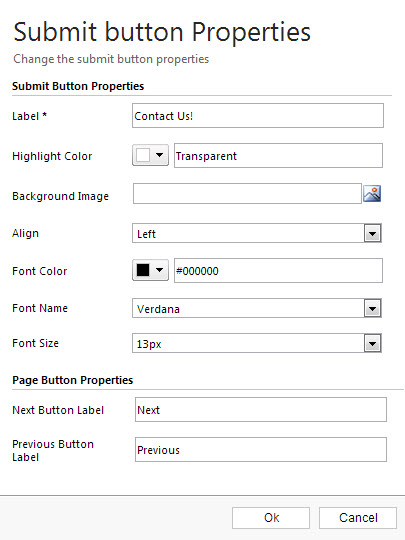
Task: Click the white Highlight Color swatch
Action: tap(143, 155)
